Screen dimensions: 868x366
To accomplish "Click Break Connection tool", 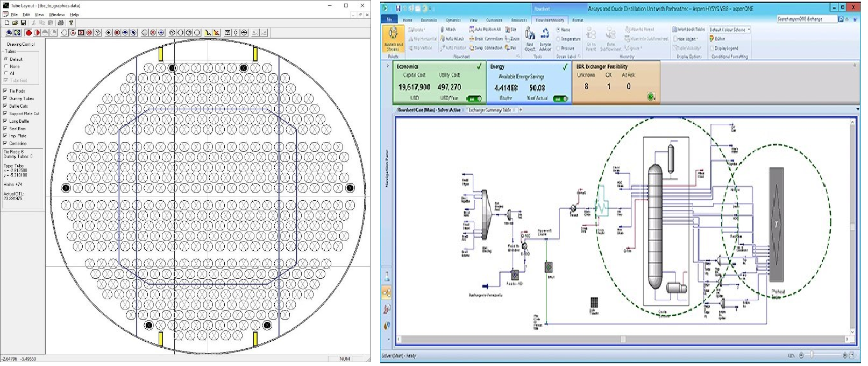I will click(486, 39).
